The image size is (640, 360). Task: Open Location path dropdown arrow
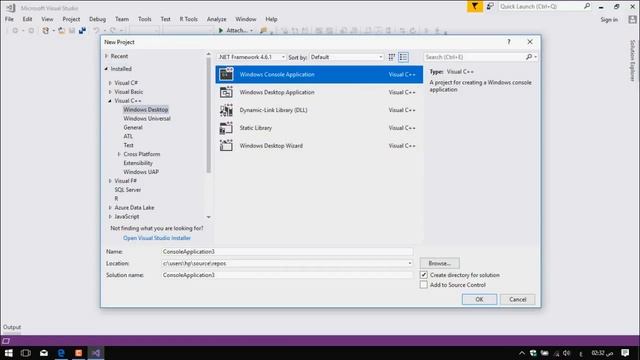click(x=410, y=264)
